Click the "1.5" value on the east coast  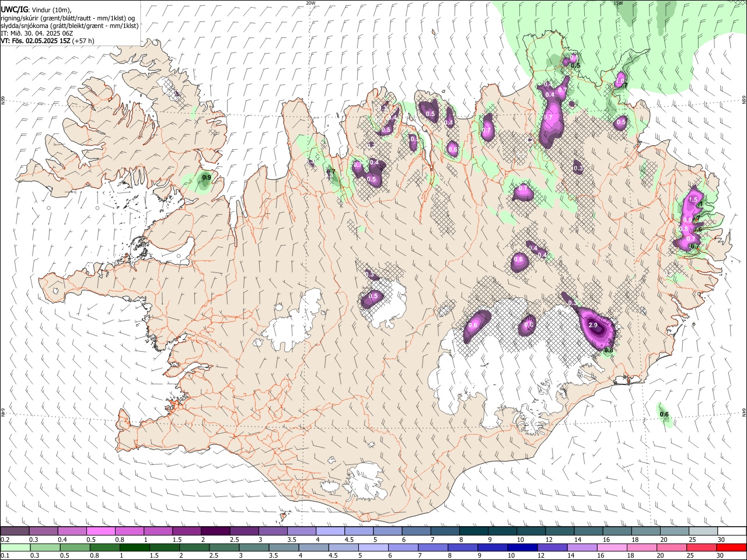(693, 199)
